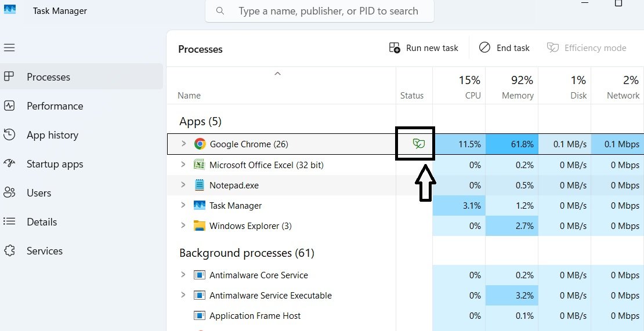Click the Notepad.exe icon
644x331 pixels.
pos(199,185)
